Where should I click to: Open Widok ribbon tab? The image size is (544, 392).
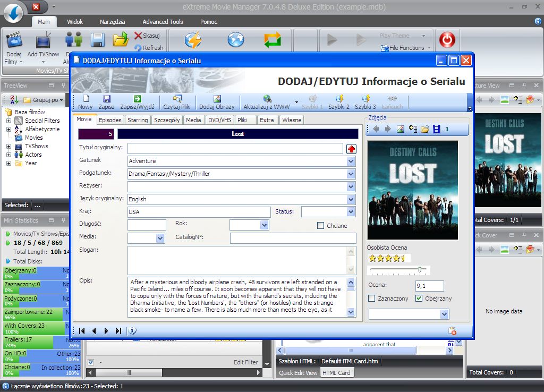75,21
